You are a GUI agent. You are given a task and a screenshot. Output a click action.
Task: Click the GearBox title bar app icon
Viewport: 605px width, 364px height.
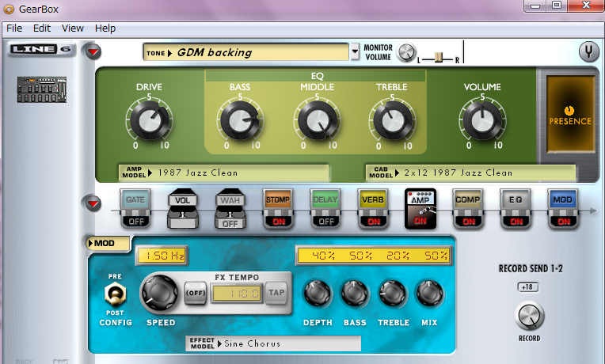[9, 9]
